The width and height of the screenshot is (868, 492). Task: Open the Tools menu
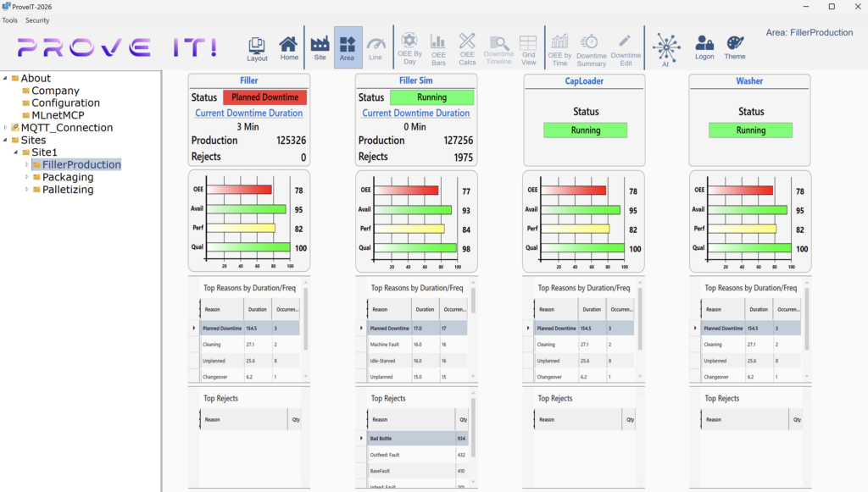(9, 19)
